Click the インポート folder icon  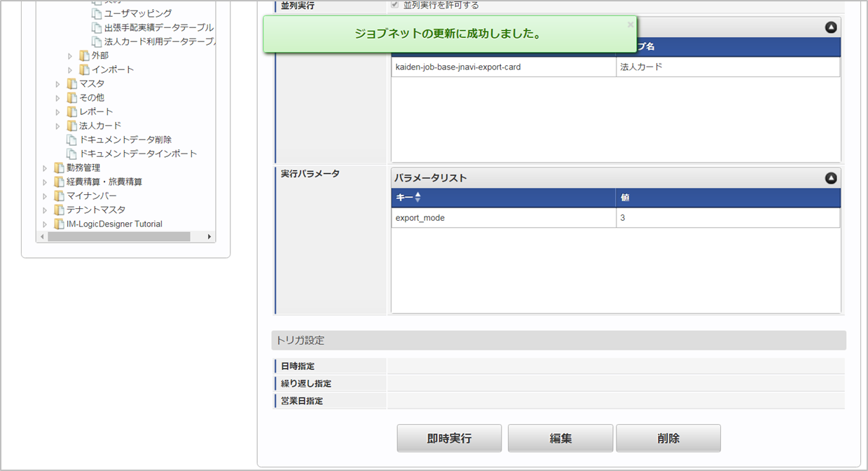pos(84,69)
